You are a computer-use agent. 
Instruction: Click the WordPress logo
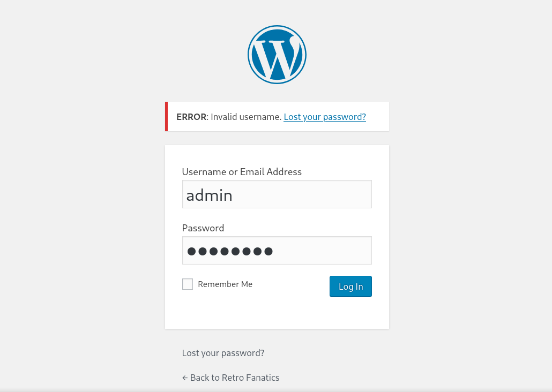point(277,55)
